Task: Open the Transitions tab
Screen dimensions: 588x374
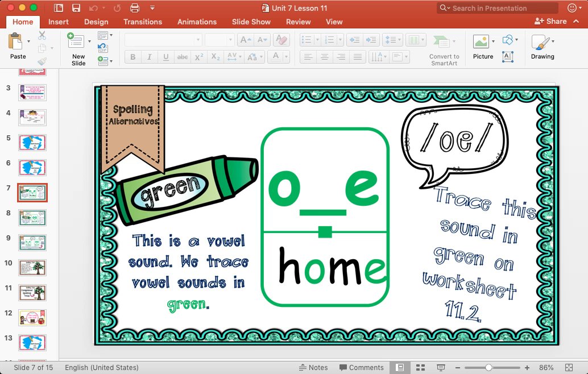Action: point(143,22)
